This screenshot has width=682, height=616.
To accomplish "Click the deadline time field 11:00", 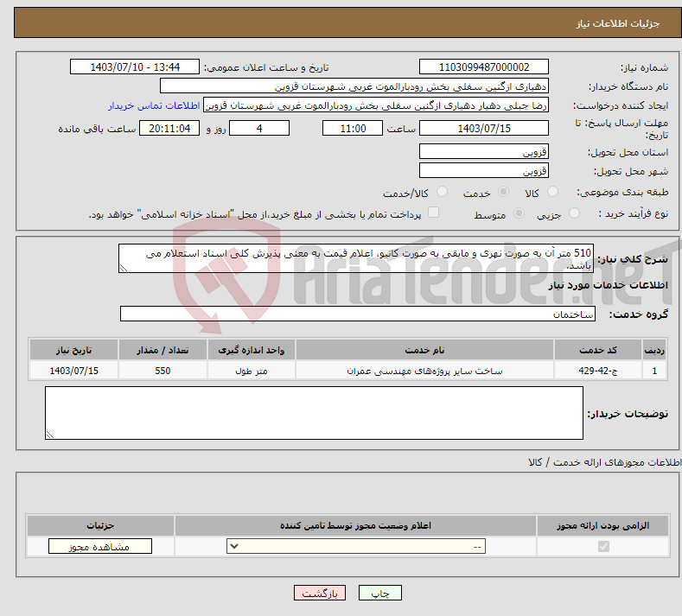I will coord(353,128).
